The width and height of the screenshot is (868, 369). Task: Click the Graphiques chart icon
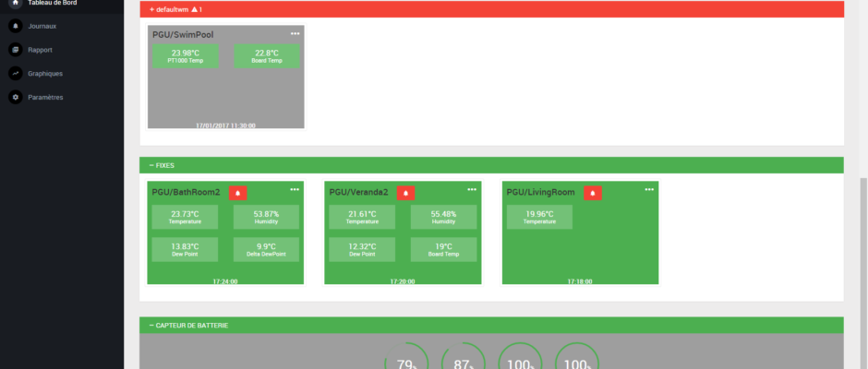tap(16, 73)
